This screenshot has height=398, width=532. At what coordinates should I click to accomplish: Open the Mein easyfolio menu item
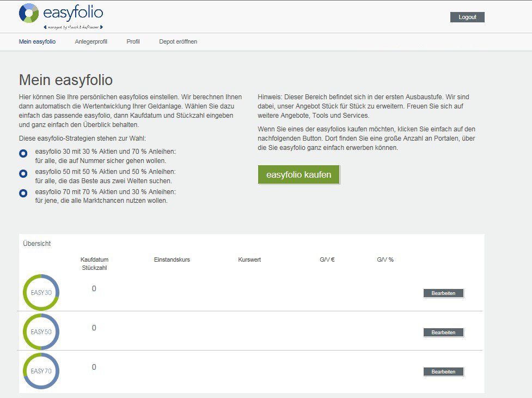(x=38, y=41)
